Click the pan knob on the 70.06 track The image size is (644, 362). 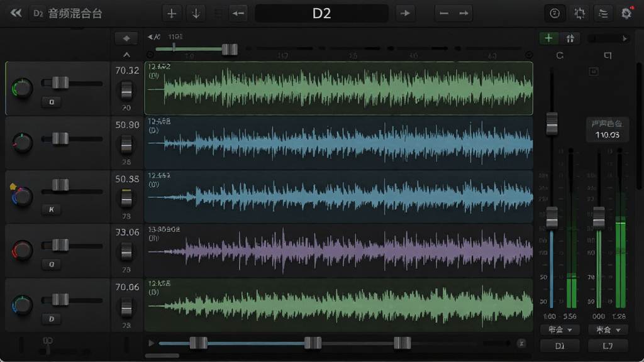(x=22, y=305)
